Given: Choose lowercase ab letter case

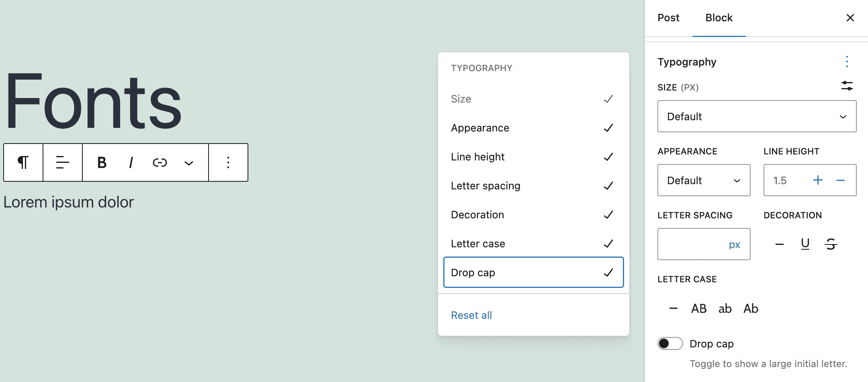Looking at the screenshot, I should point(725,308).
